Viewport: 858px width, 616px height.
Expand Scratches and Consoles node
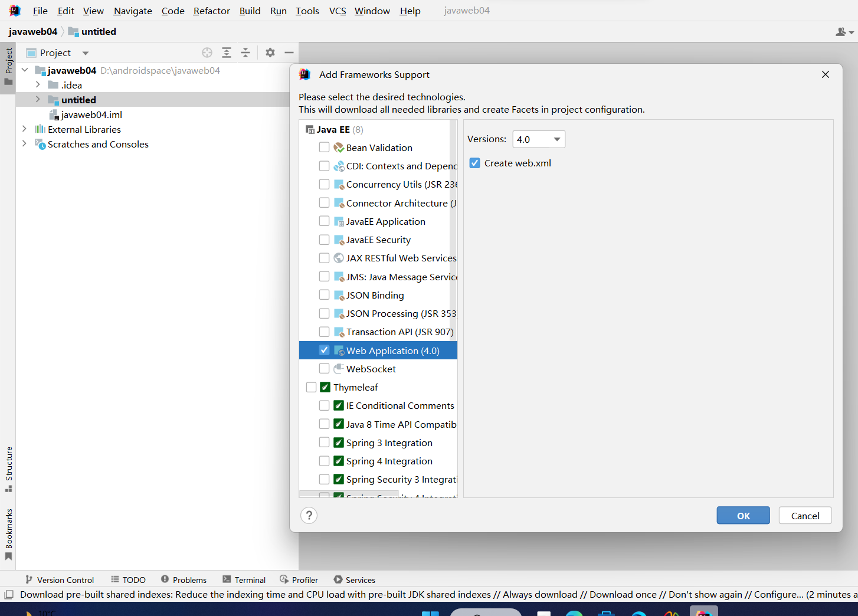tap(24, 144)
